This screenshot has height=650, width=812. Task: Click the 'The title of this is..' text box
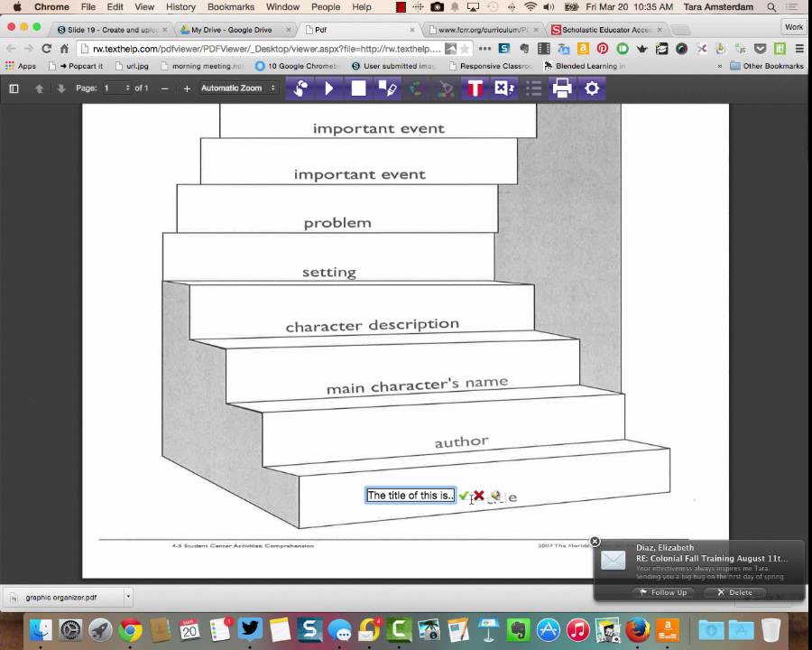(x=411, y=496)
